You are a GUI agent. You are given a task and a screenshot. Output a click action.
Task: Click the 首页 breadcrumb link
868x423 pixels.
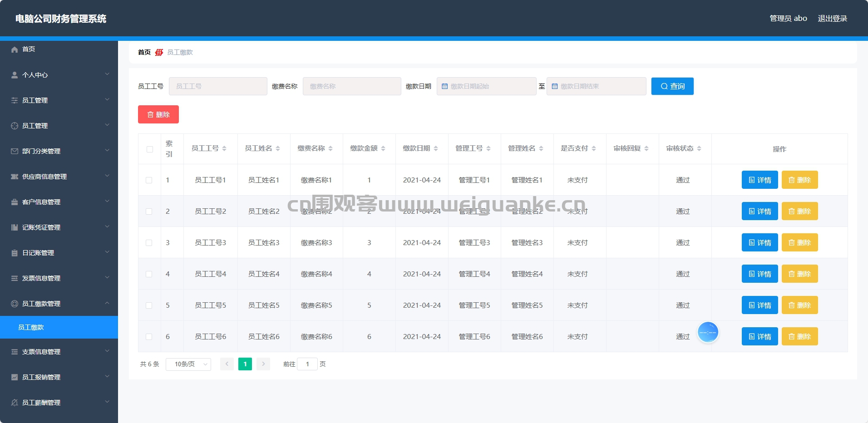(x=144, y=52)
